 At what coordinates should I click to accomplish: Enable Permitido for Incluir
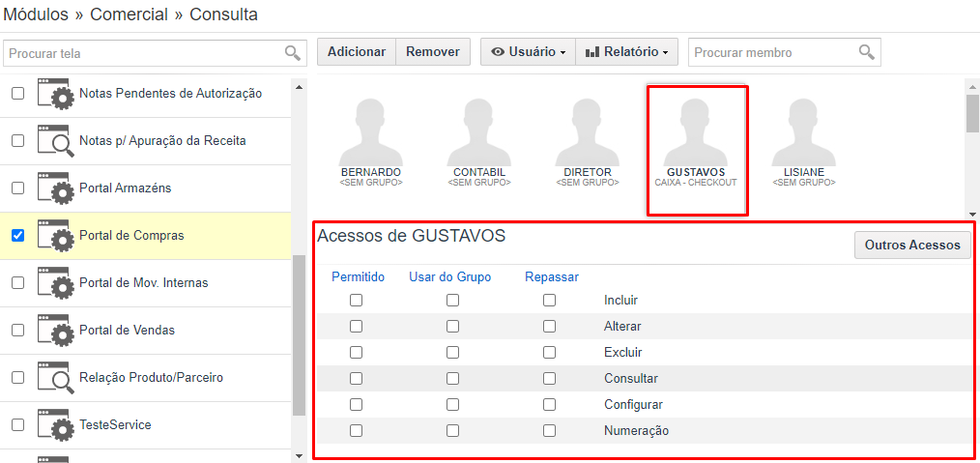click(357, 301)
